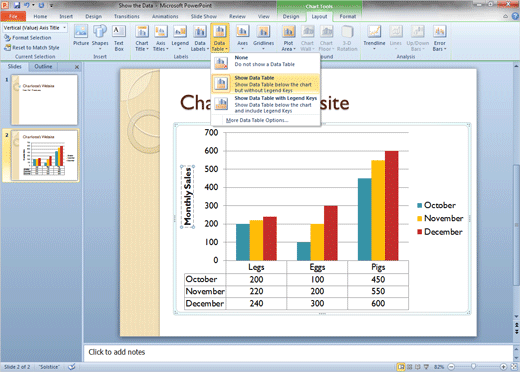Open PowerPoint Help question mark icon
520x372 pixels.
coord(515,16)
